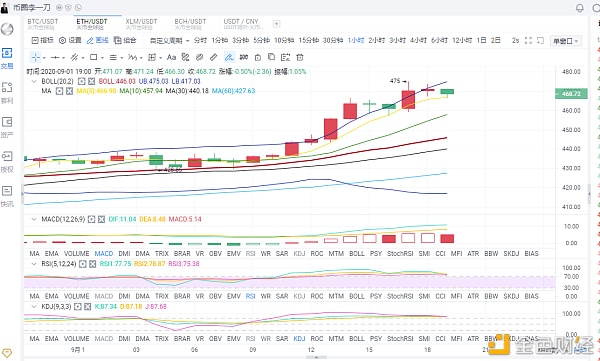Select StochRSI in the RSI panel indicator row

click(x=400, y=296)
